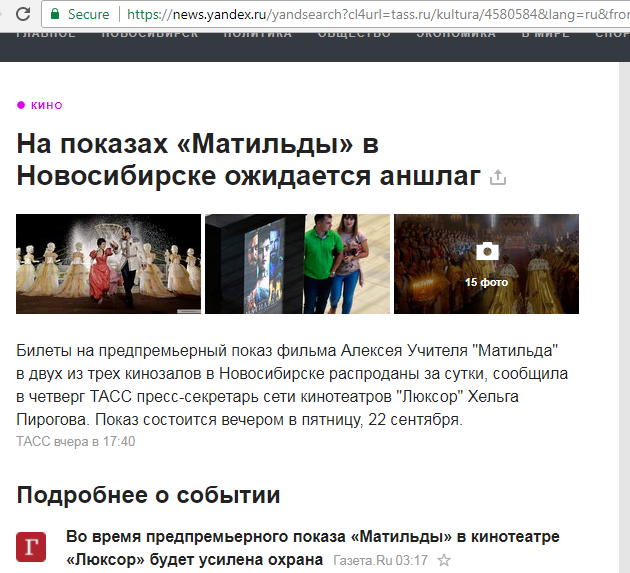Switch to the В мире tab
Viewport: 630px width, 573px height.
[545, 34]
